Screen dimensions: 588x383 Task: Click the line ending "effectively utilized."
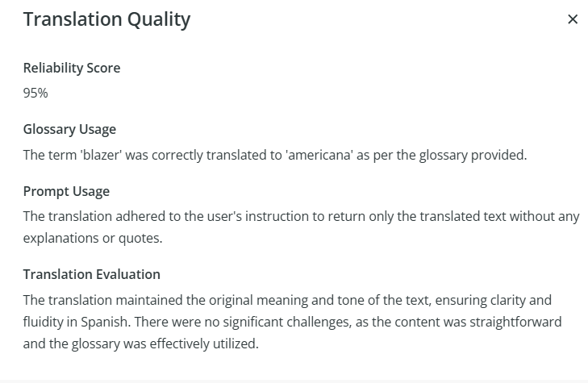tap(140, 343)
